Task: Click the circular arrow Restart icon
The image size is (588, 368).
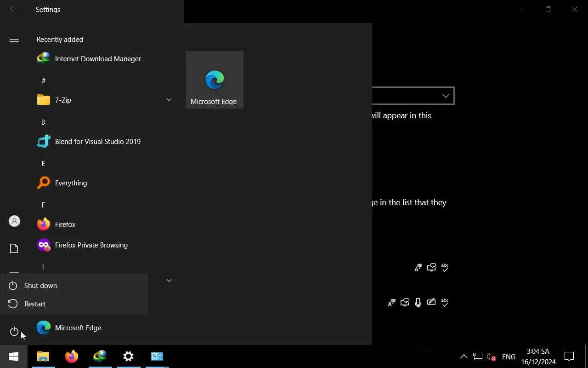Action: [x=13, y=304]
